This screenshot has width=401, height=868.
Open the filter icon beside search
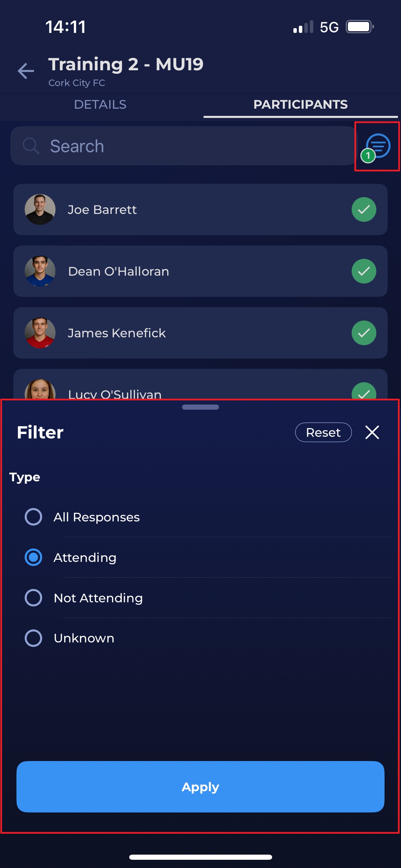pos(378,146)
